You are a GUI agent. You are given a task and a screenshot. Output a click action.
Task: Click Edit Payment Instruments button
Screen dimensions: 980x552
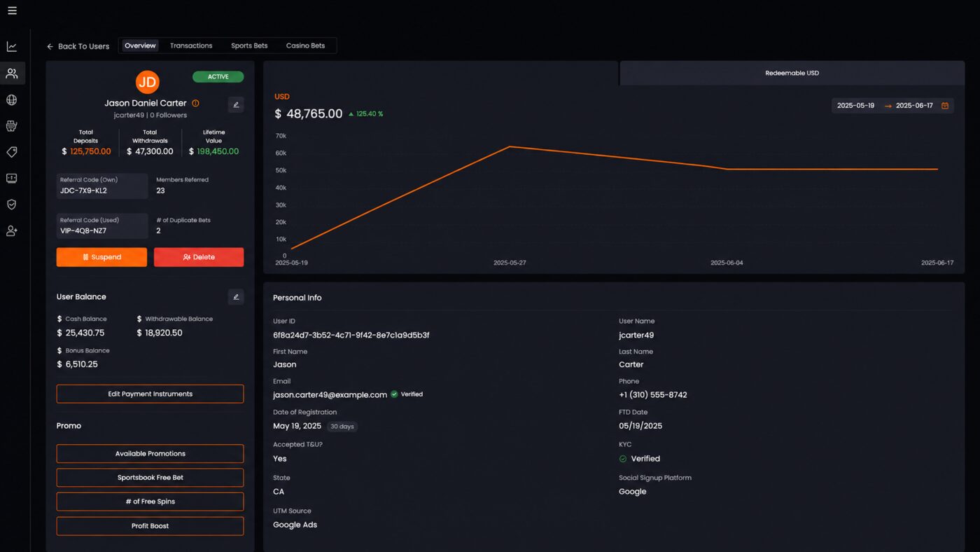[x=150, y=394]
